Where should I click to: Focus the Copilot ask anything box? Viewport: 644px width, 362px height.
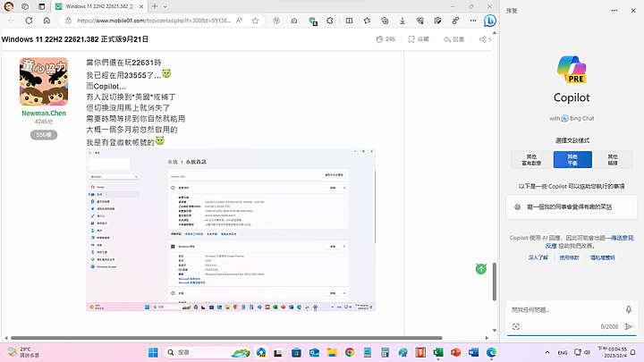564,310
